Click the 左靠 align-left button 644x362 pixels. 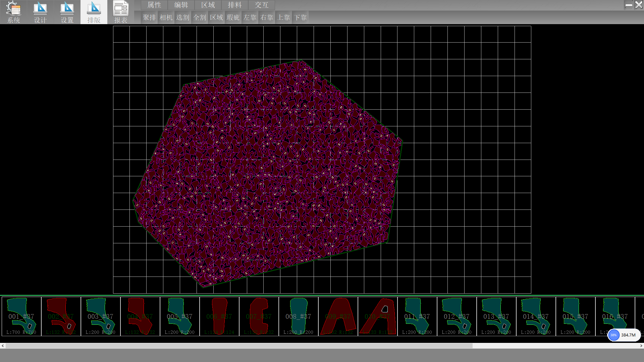250,17
